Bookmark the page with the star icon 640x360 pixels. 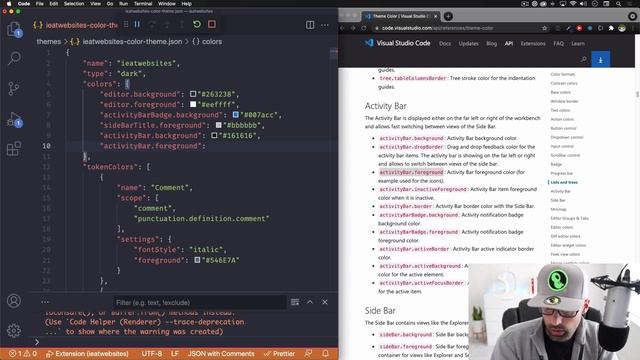point(544,28)
